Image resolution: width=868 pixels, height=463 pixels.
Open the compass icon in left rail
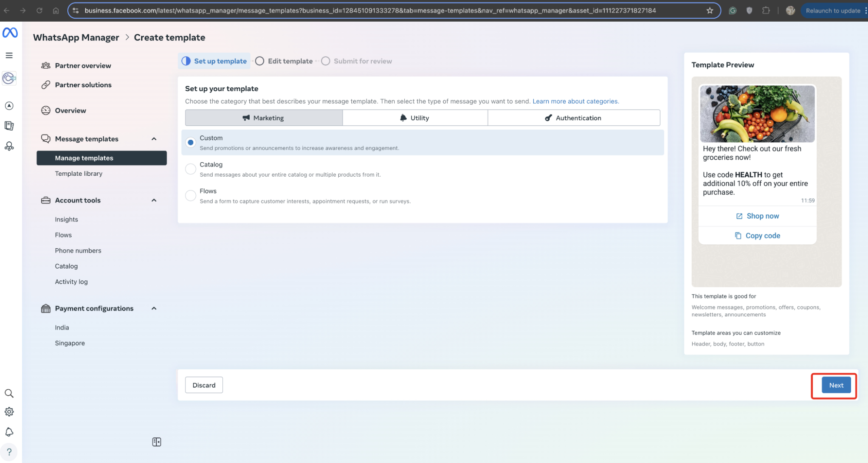(9, 106)
